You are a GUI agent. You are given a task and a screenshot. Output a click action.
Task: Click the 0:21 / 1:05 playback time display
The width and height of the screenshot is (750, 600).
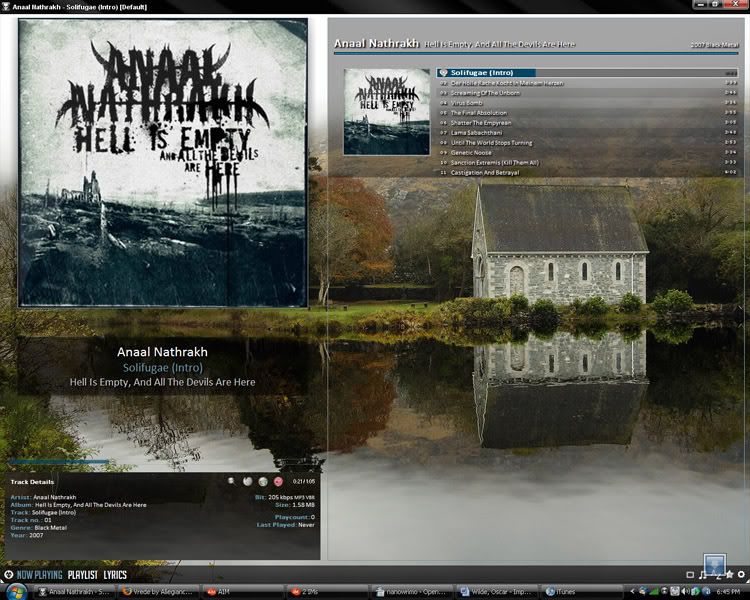click(x=304, y=481)
